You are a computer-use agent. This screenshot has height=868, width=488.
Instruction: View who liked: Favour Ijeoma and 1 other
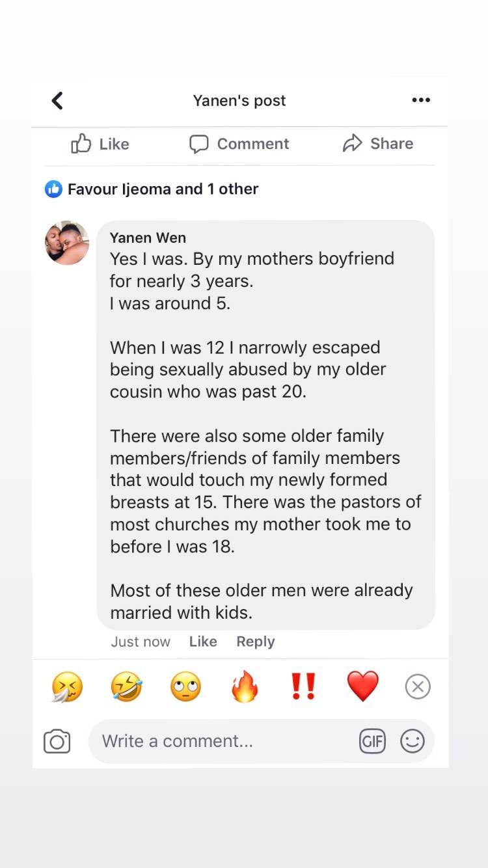163,189
